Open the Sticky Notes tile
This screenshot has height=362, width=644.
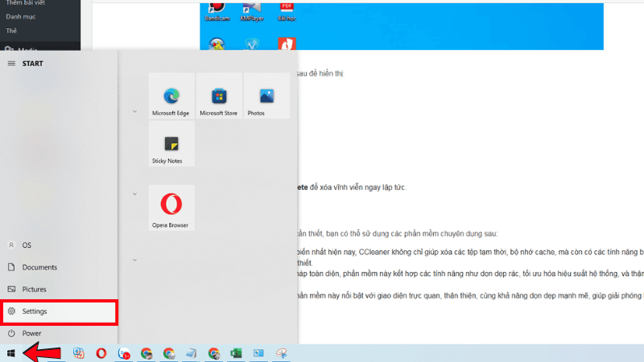click(171, 145)
